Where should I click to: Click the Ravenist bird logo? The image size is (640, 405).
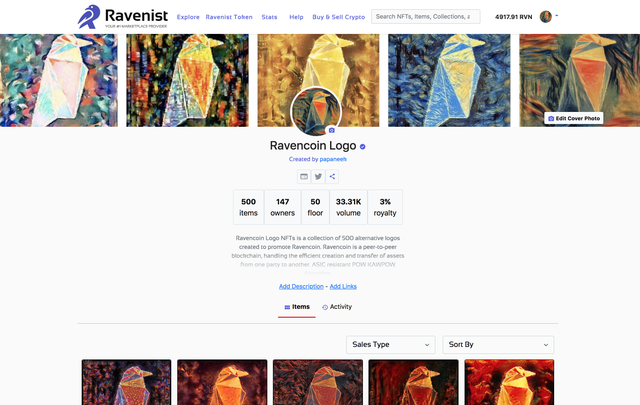(89, 17)
